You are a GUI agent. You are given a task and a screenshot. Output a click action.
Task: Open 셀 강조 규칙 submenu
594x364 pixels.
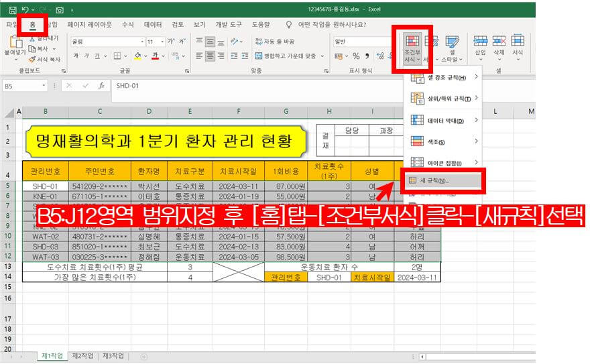point(444,78)
